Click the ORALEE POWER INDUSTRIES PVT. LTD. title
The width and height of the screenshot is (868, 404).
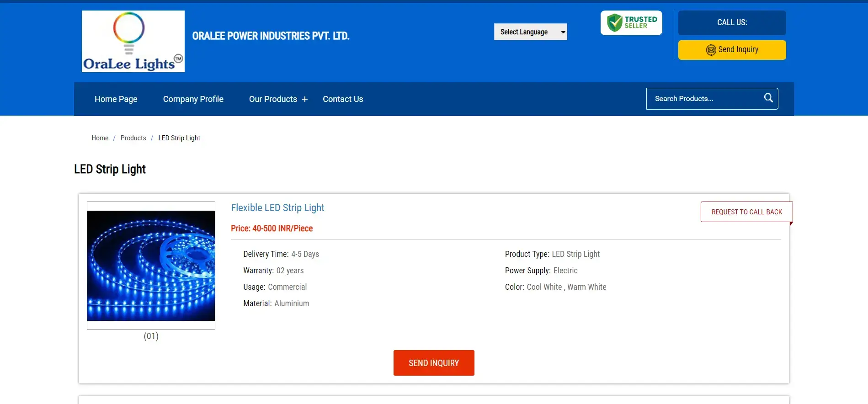click(x=271, y=36)
